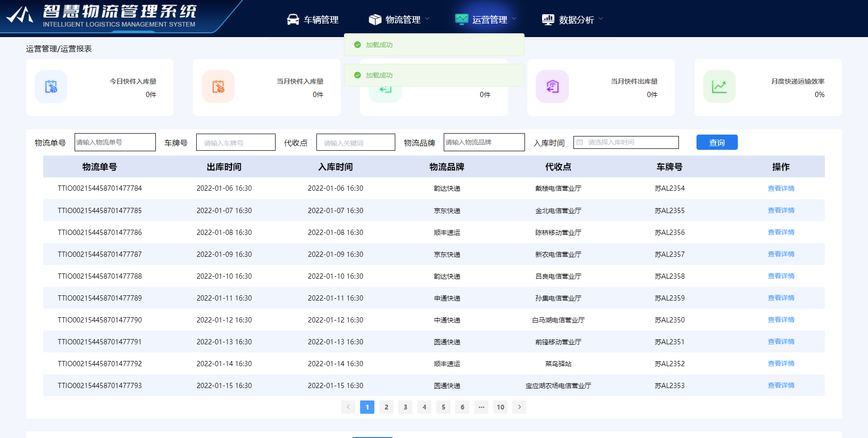The image size is (868, 438).
Task: Click the 今日快件入库量 card icon
Action: pos(51,87)
